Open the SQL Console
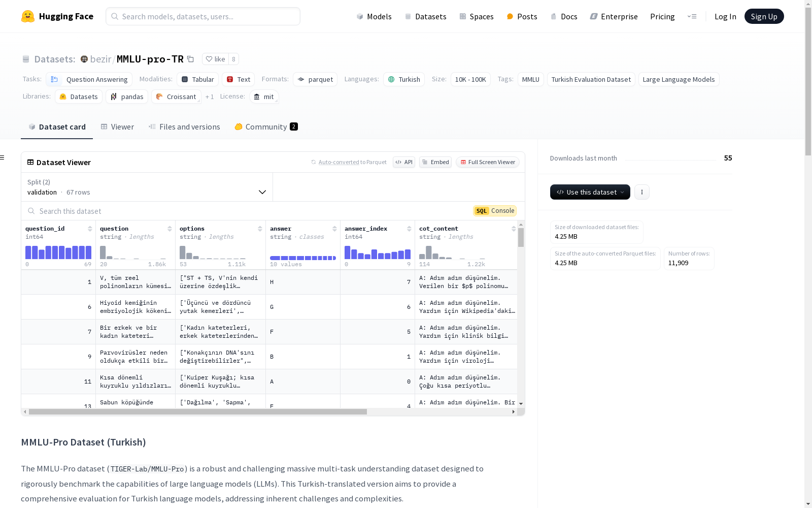 pos(495,211)
